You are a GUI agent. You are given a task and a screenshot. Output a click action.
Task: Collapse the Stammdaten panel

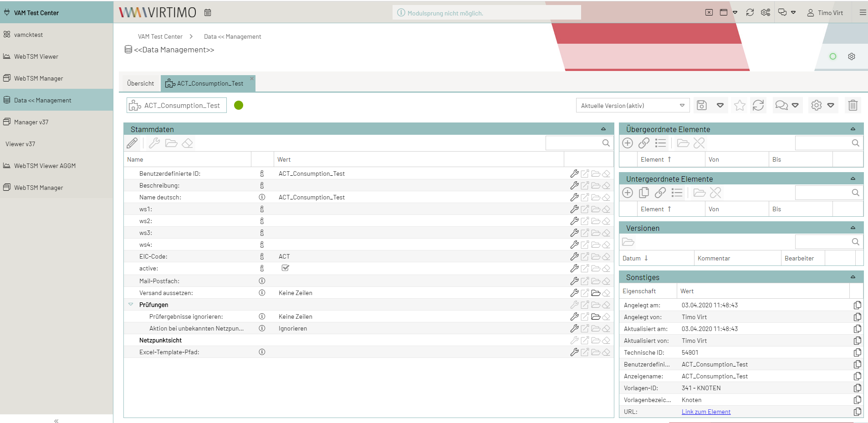(603, 129)
